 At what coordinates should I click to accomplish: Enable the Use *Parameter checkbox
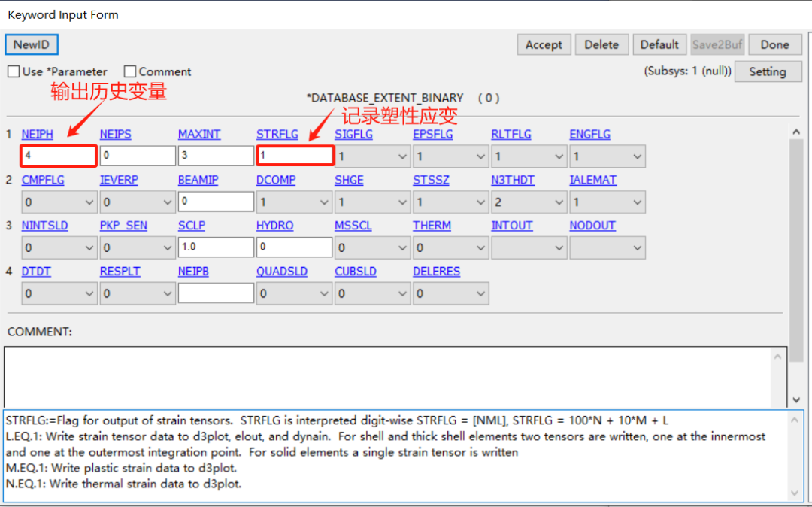[14, 71]
